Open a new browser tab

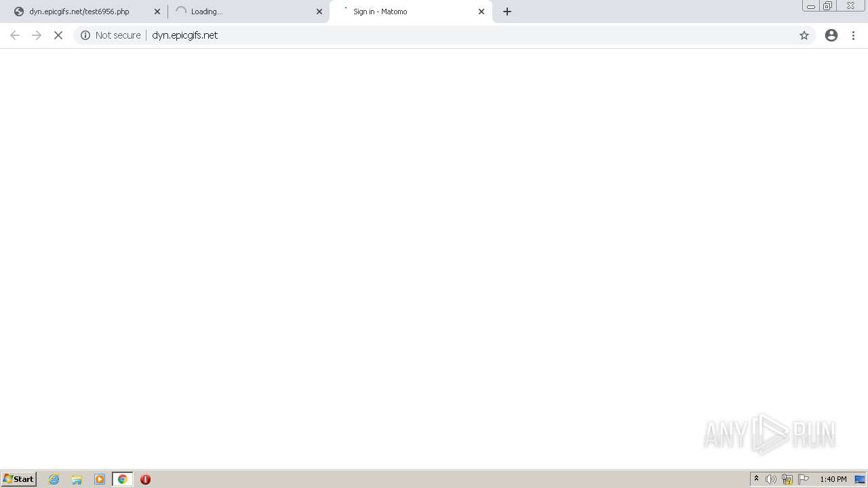coord(507,12)
